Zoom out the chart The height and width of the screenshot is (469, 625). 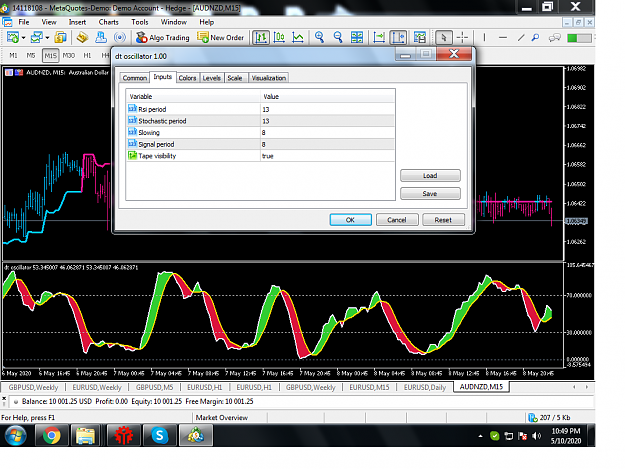click(338, 37)
